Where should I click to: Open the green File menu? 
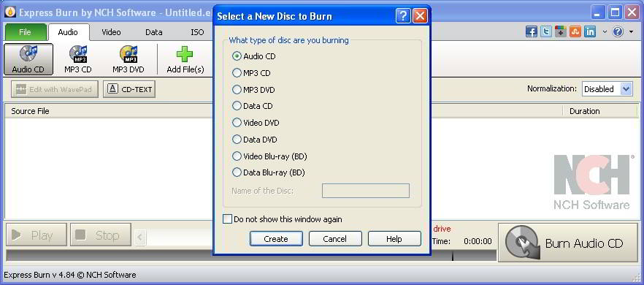26,32
